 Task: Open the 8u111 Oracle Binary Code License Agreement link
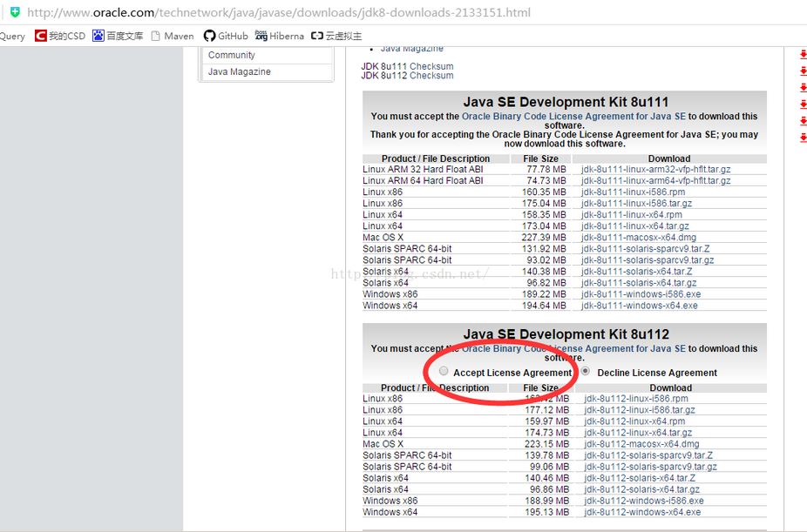[x=573, y=116]
